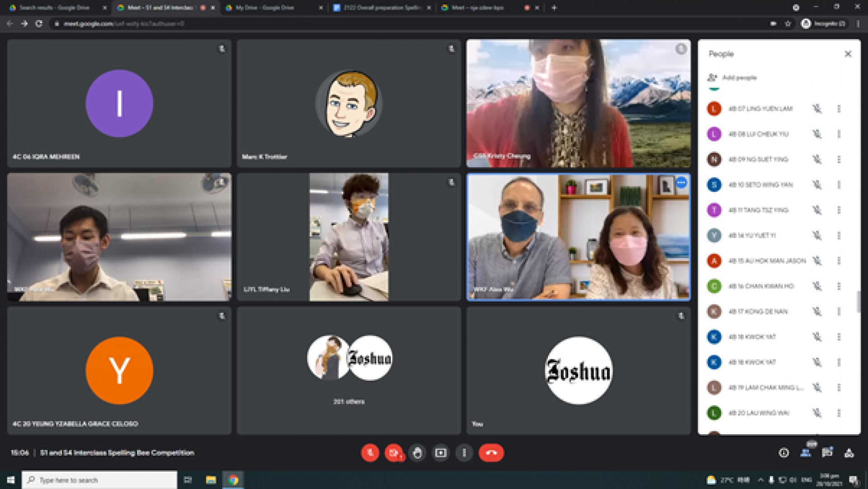
Task: Leave the call with red button
Action: (x=491, y=453)
